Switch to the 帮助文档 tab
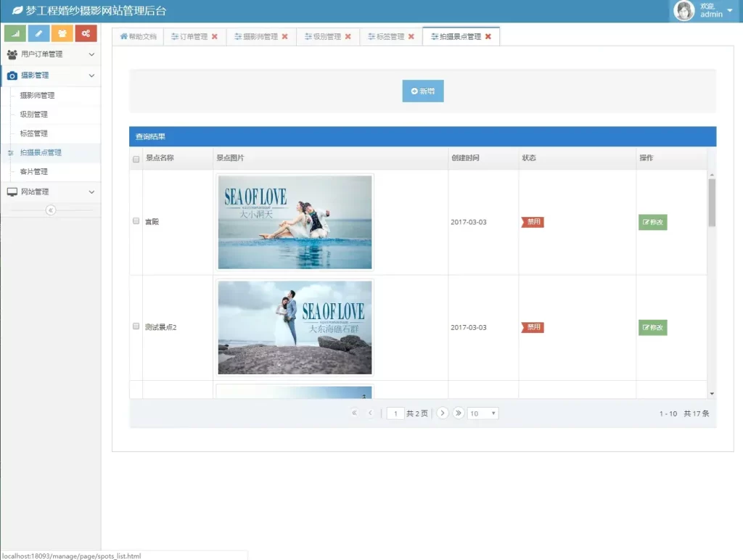743x560 pixels. (x=138, y=37)
